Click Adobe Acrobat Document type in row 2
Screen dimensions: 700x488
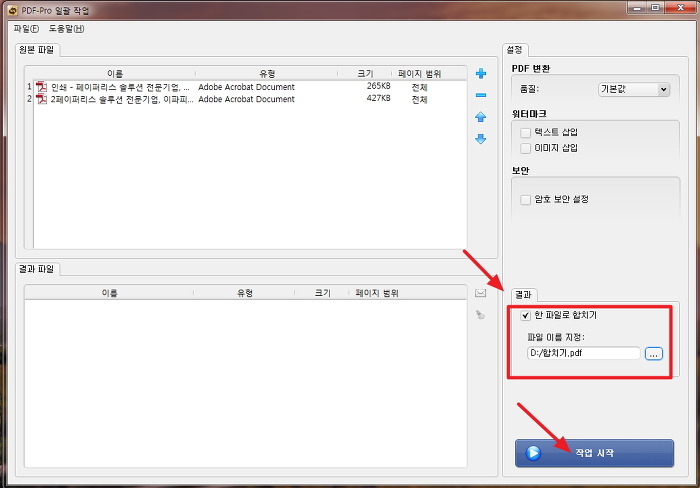[246, 99]
